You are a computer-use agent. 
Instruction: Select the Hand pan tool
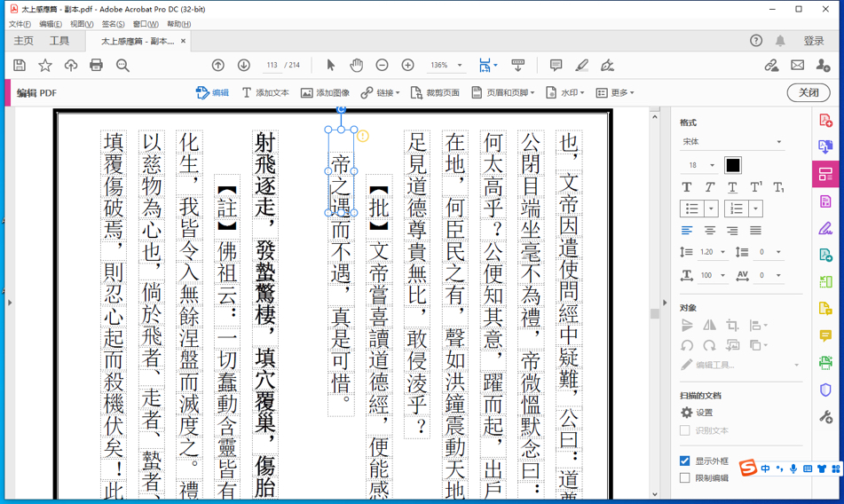pos(356,66)
